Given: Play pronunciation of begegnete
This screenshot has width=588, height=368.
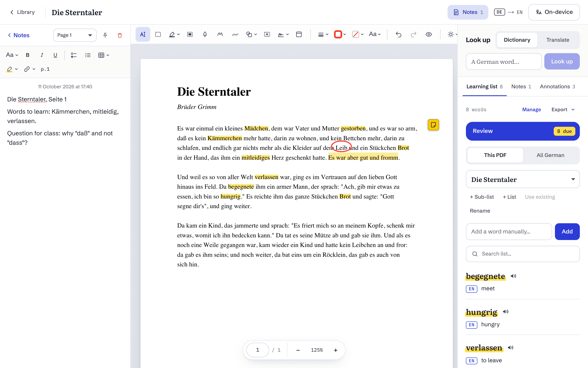Looking at the screenshot, I should coord(513,276).
